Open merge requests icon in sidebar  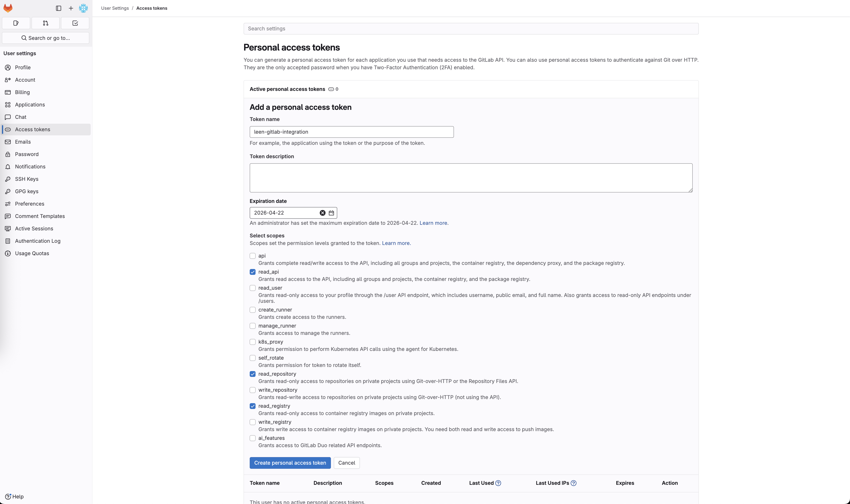coord(45,23)
